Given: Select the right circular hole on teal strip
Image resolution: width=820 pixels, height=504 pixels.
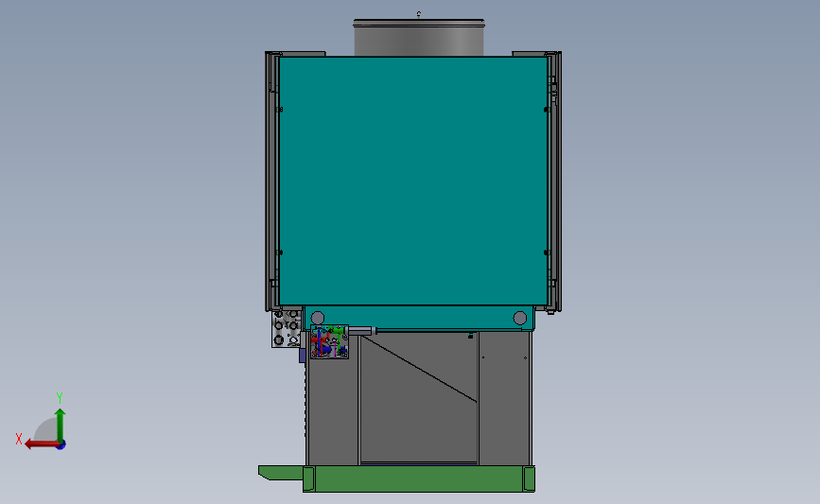Looking at the screenshot, I should click(x=520, y=318).
